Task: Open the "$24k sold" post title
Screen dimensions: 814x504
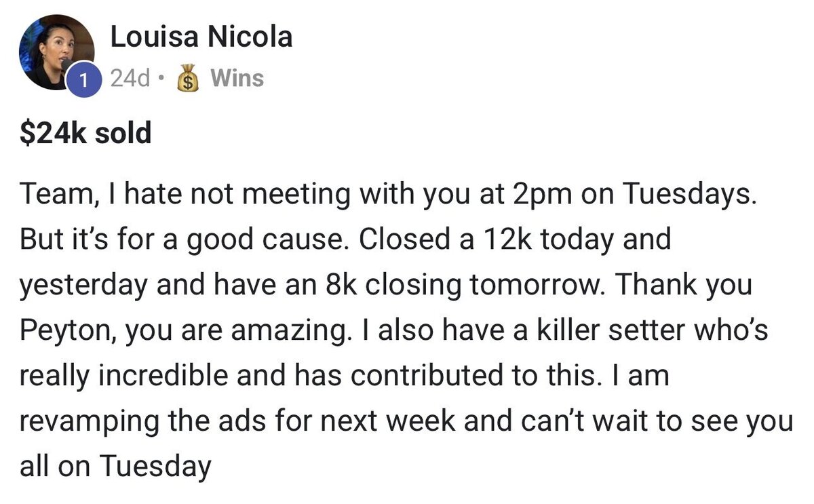Action: (x=85, y=133)
